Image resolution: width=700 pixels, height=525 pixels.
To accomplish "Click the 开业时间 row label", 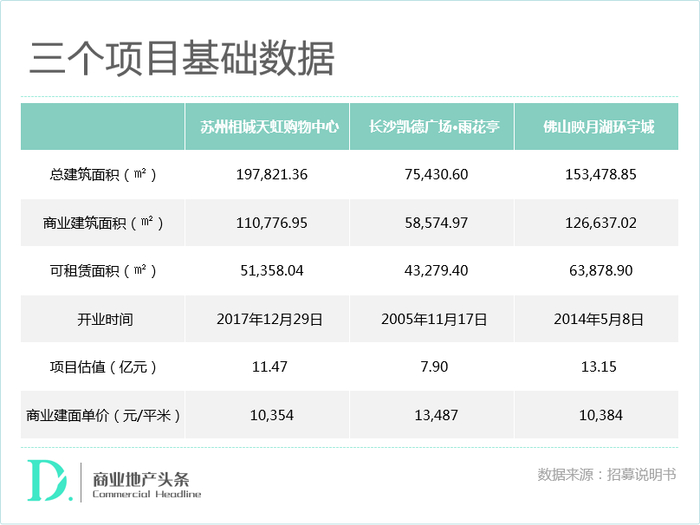I will click(x=105, y=319).
